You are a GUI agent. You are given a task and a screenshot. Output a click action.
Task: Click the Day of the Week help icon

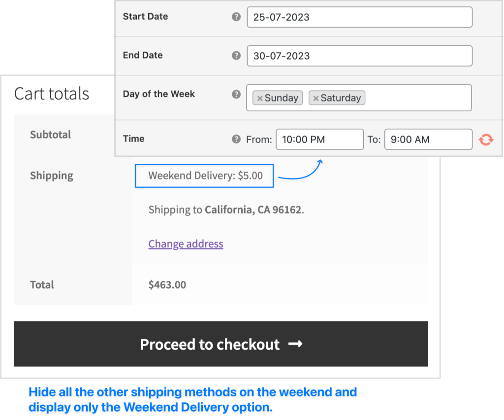[236, 94]
